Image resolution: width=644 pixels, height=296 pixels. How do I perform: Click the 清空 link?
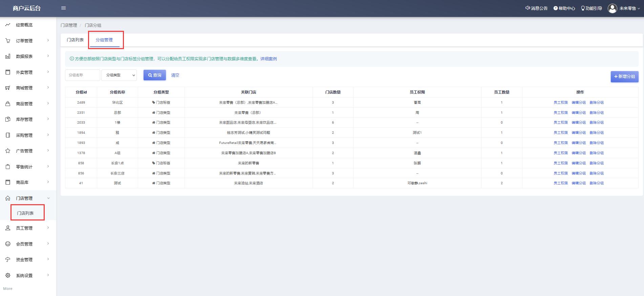click(175, 75)
